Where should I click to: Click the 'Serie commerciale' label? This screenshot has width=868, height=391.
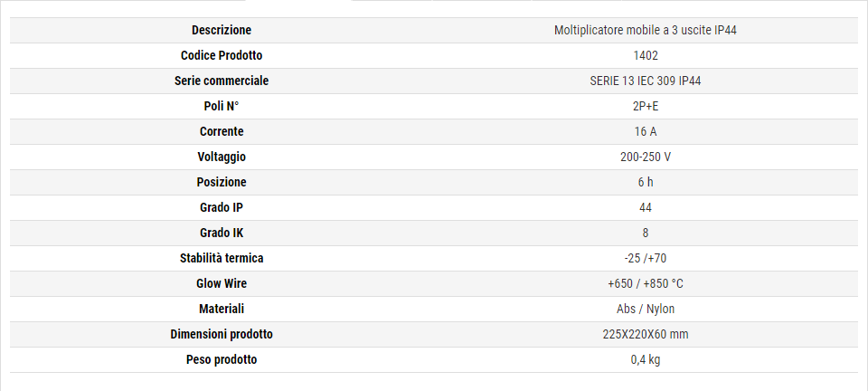coord(222,81)
